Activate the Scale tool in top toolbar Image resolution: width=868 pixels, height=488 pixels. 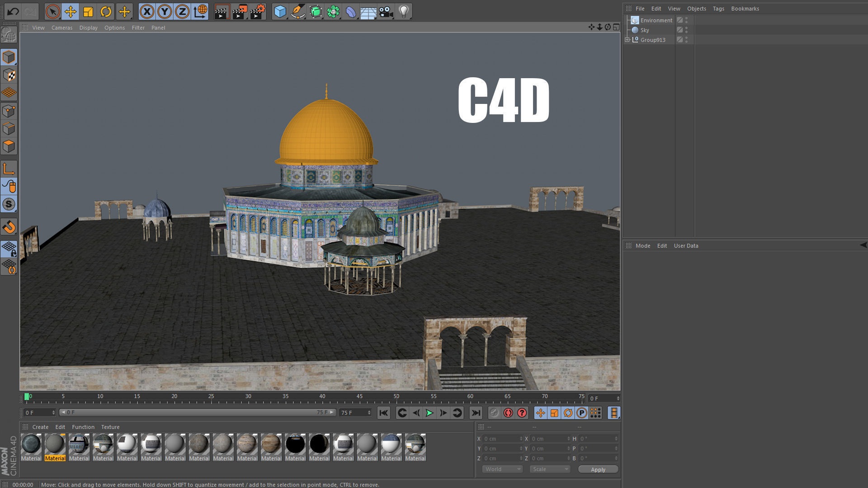click(x=88, y=11)
